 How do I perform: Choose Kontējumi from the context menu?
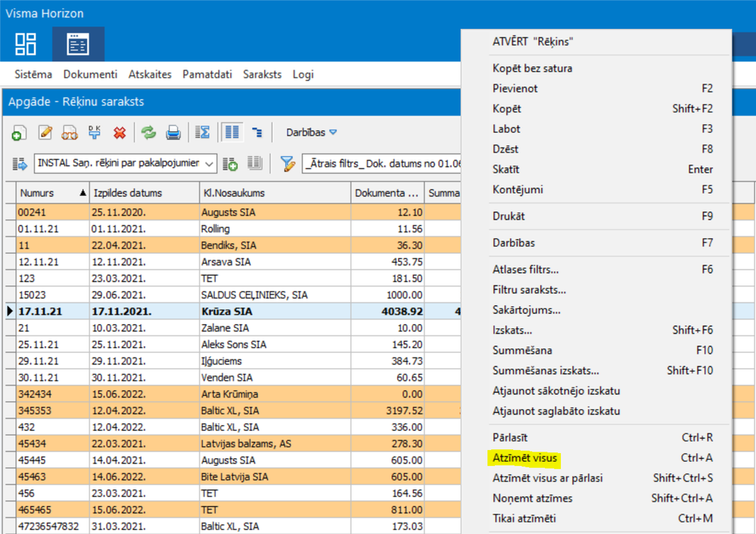pyautogui.click(x=518, y=189)
